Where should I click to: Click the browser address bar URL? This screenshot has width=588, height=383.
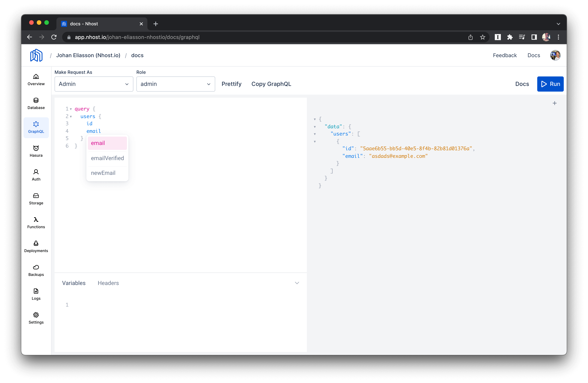pyautogui.click(x=137, y=37)
